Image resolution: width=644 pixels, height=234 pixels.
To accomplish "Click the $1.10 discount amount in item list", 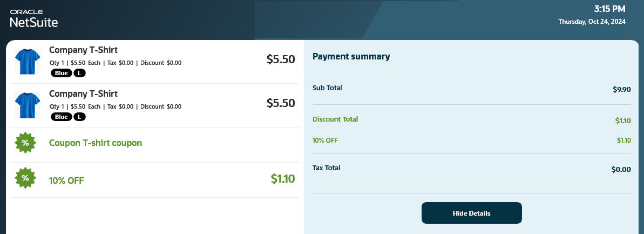I will (x=283, y=179).
